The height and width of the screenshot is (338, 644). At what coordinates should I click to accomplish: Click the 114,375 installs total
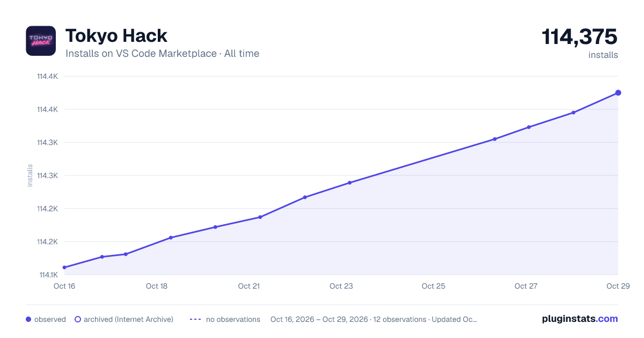tap(580, 37)
